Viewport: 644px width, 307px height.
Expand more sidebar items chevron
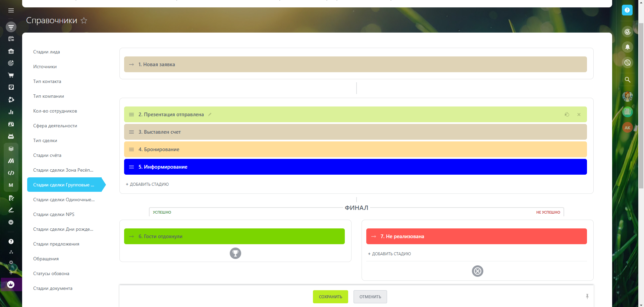[x=11, y=222]
